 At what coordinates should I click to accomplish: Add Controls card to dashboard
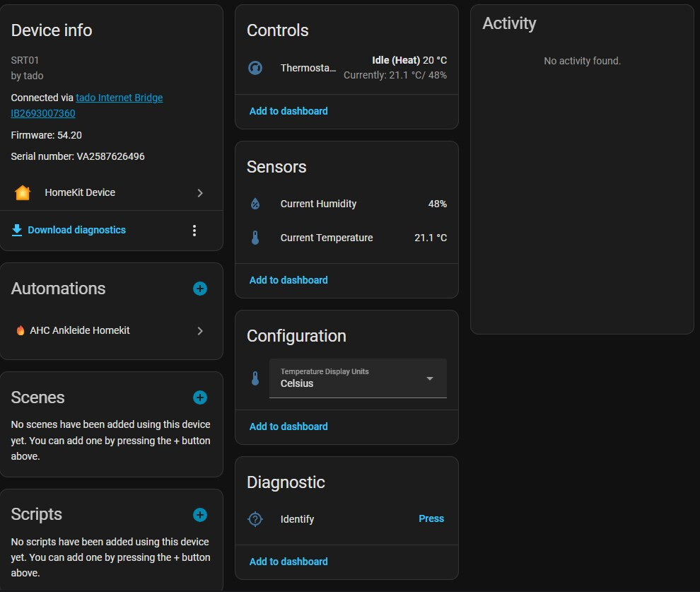tap(288, 111)
